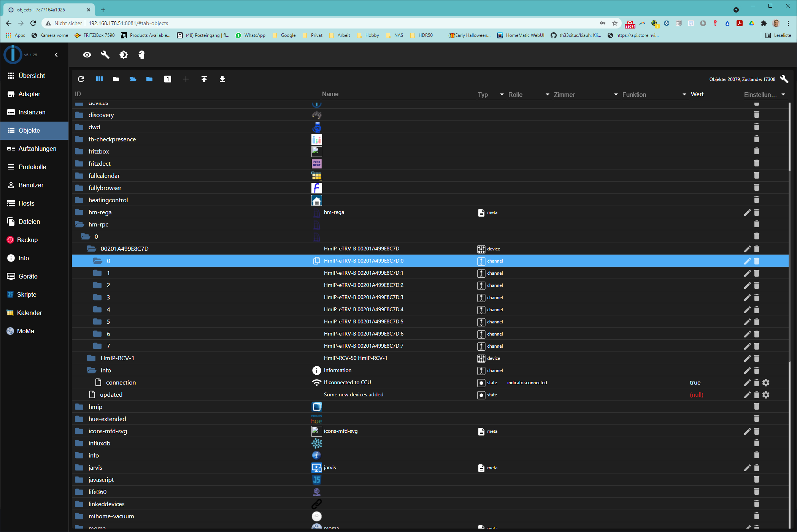Collapse all folders via toolbar folder icon

click(116, 79)
